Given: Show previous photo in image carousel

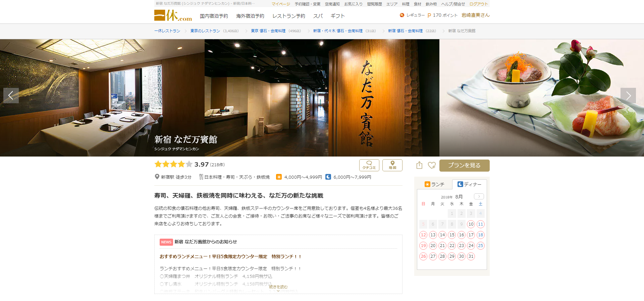Looking at the screenshot, I should [x=11, y=96].
